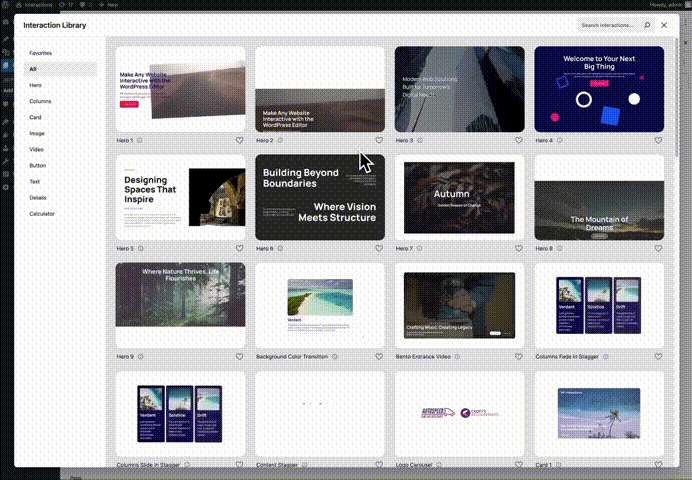Filter by Columns category

40,101
